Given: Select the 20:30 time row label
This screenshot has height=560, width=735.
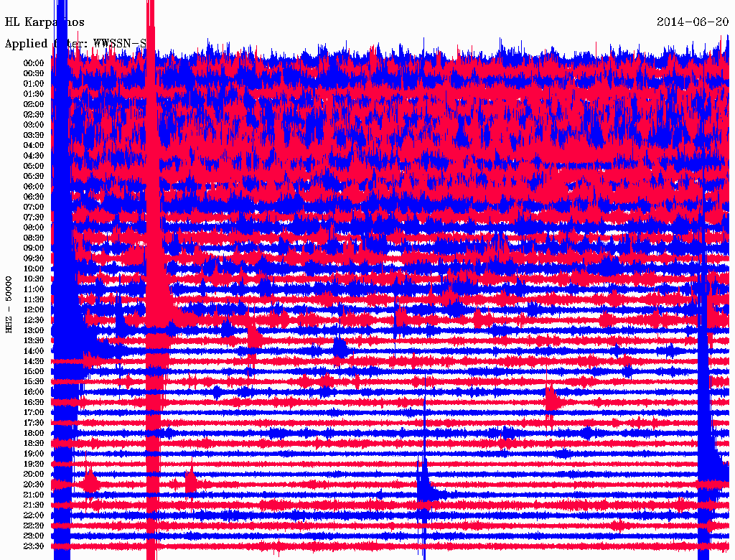Looking at the screenshot, I should pyautogui.click(x=34, y=485).
